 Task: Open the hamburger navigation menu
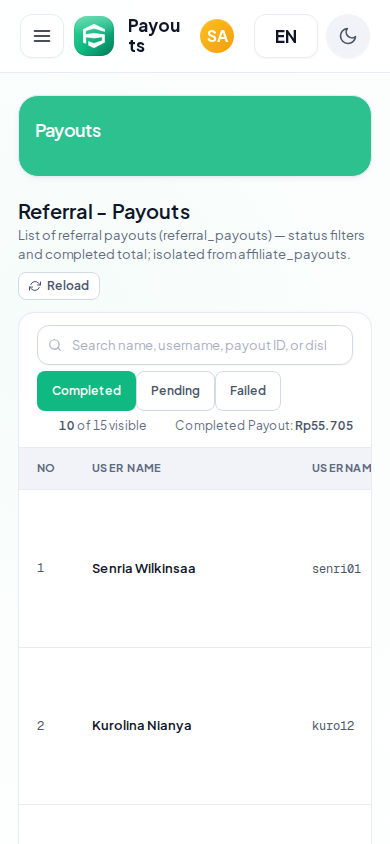pyautogui.click(x=42, y=36)
